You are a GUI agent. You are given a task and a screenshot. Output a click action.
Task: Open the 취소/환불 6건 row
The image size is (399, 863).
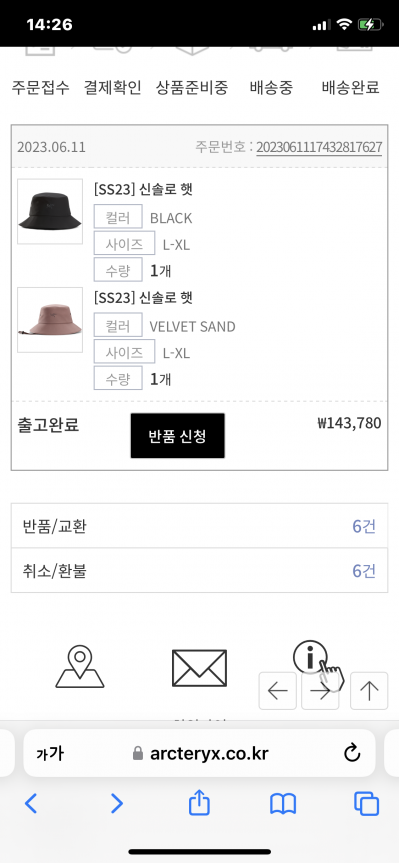coord(199,571)
